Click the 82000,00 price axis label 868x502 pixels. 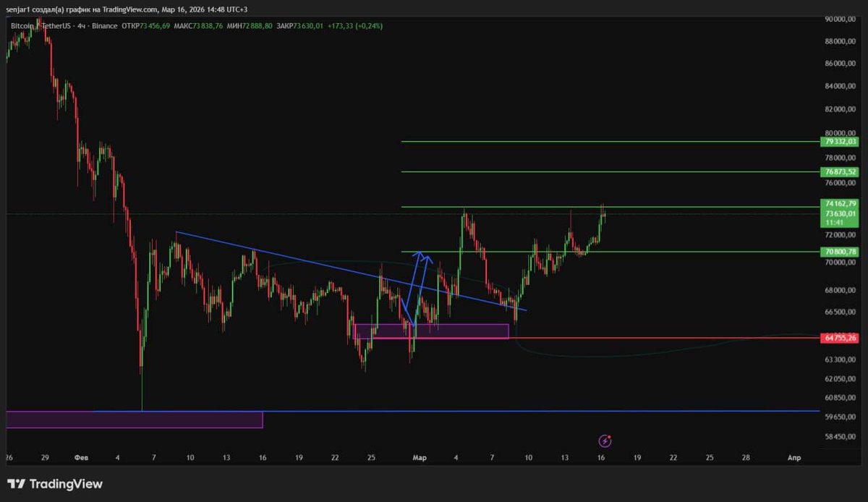tap(841, 109)
